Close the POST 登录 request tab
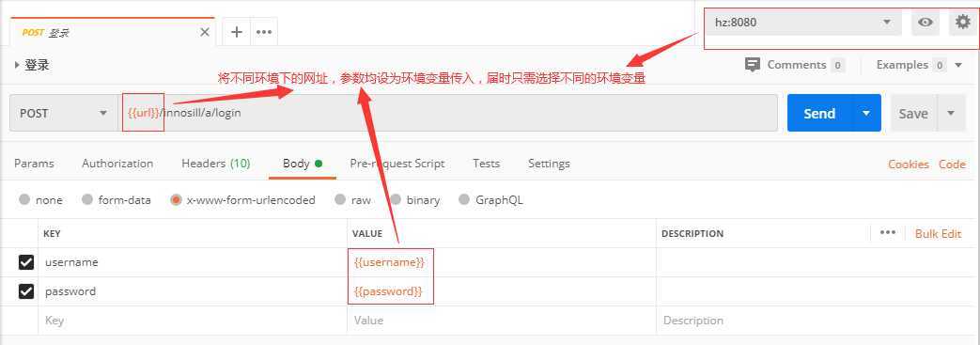The height and width of the screenshot is (345, 980). pyautogui.click(x=205, y=33)
